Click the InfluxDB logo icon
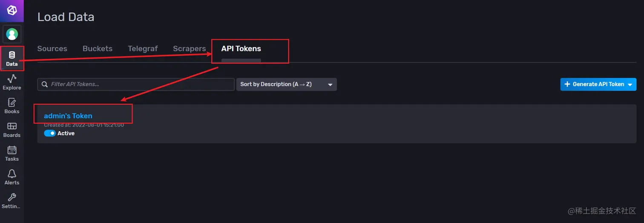 coord(12,11)
